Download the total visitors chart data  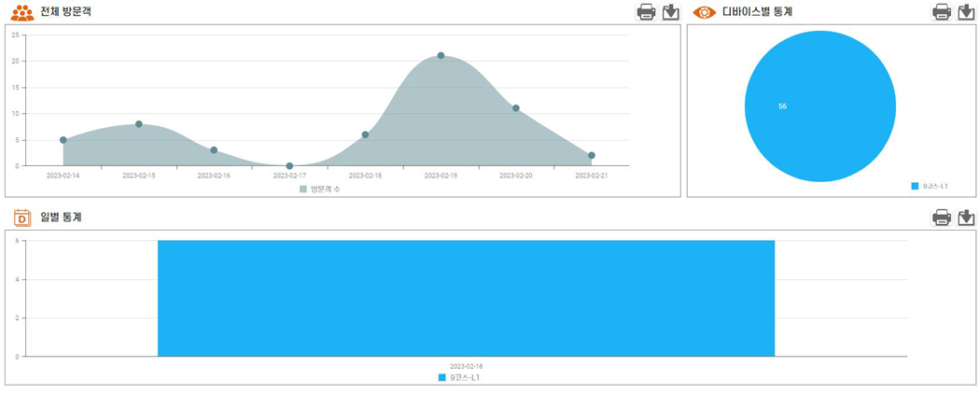[671, 12]
